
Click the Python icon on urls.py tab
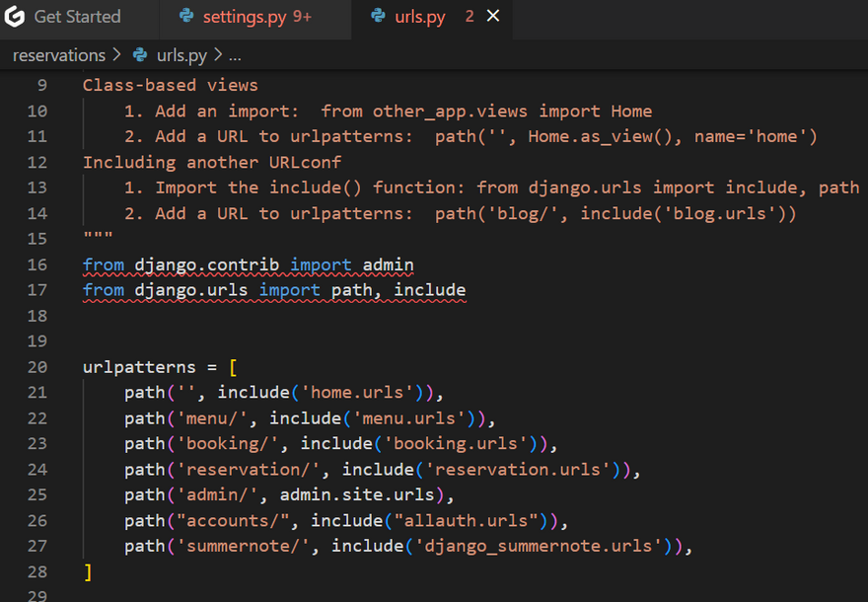379,17
